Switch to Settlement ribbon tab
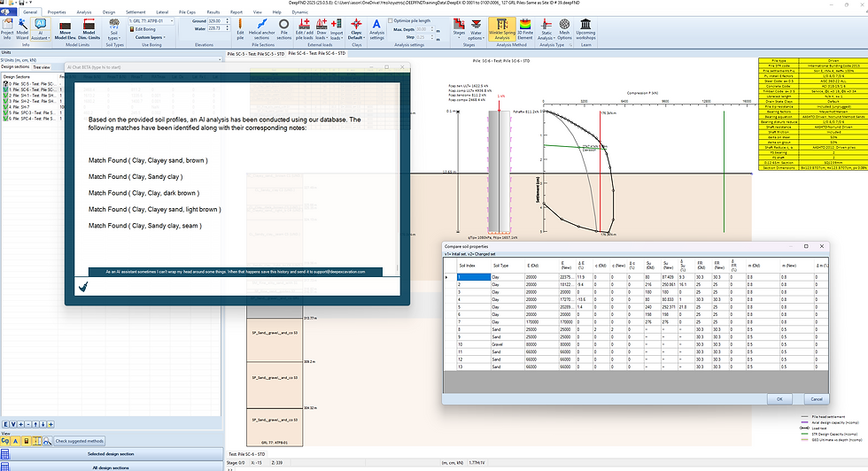868x471 pixels. (x=136, y=12)
